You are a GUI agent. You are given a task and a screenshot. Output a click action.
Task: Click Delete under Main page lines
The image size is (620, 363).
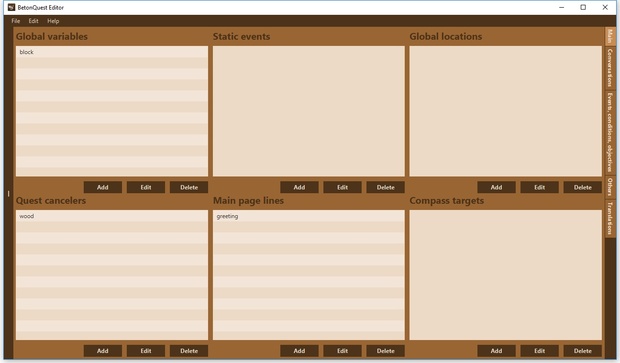point(386,351)
